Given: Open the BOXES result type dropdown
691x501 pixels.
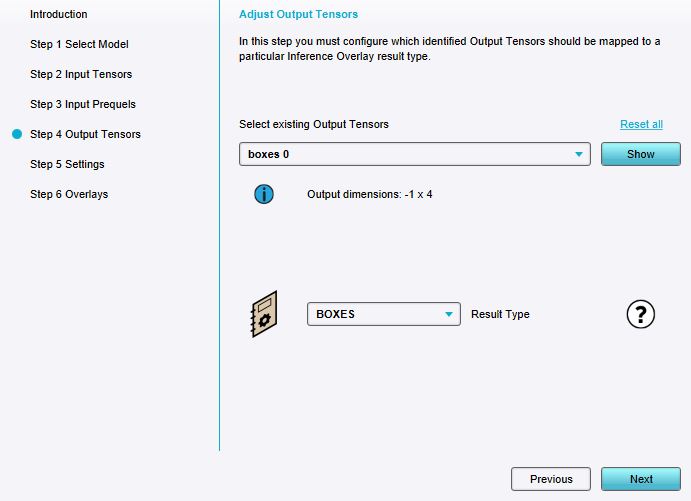Looking at the screenshot, I should 383,314.
